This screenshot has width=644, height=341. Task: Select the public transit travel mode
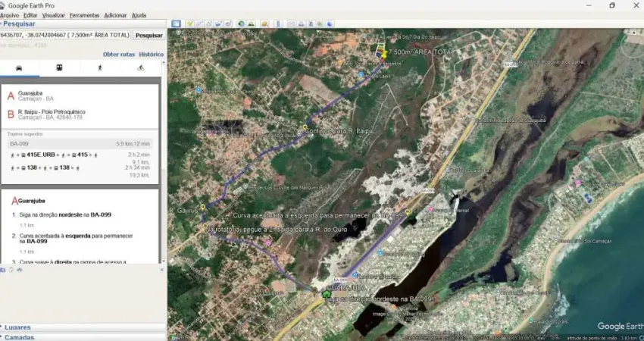60,67
